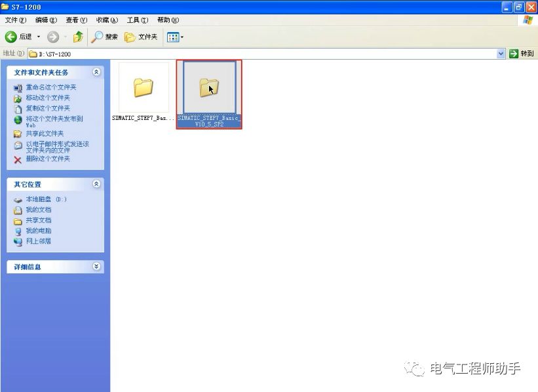Click the e-mail files envelope icon
The height and width of the screenshot is (392, 538).
[18, 146]
